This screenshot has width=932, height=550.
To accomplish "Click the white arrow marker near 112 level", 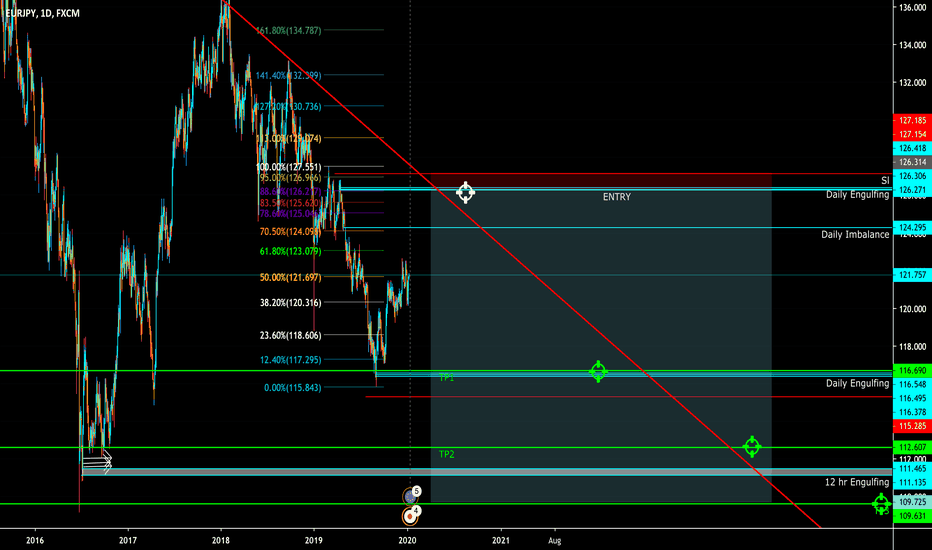I will click(98, 461).
